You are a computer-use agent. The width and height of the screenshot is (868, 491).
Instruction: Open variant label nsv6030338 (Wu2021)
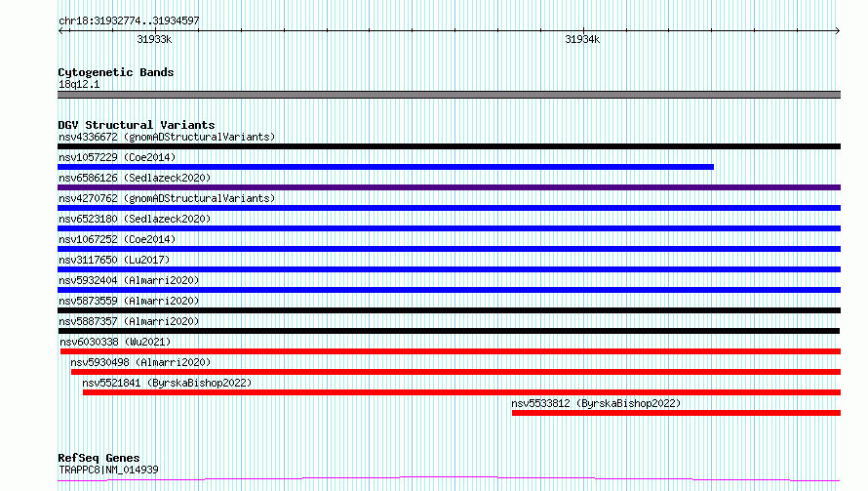tap(115, 342)
